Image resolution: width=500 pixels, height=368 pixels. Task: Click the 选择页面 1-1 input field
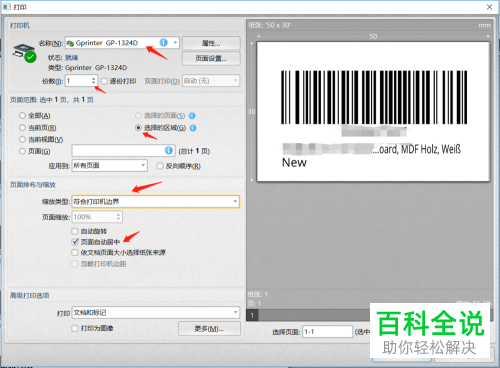[x=327, y=332]
